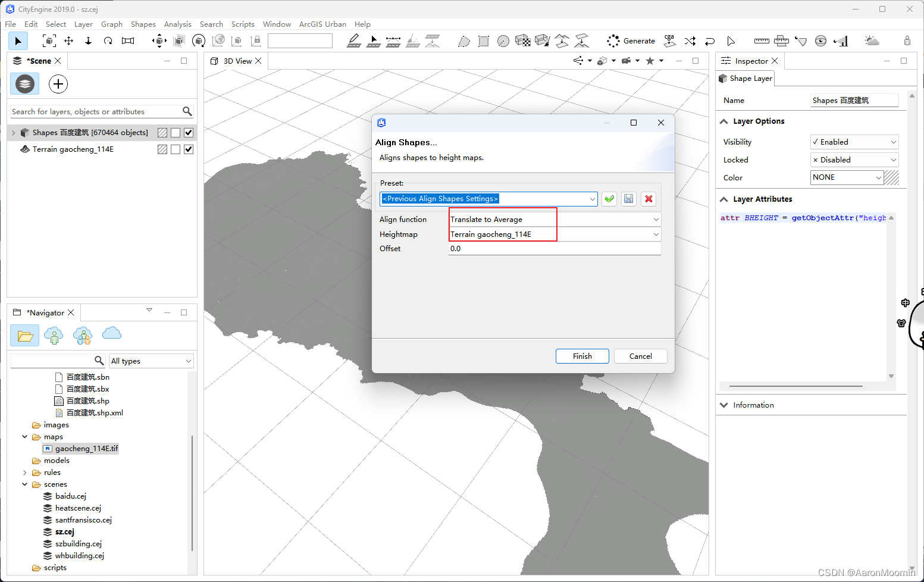Open the Analysis menu
Image resolution: width=924 pixels, height=582 pixels.
(x=178, y=24)
